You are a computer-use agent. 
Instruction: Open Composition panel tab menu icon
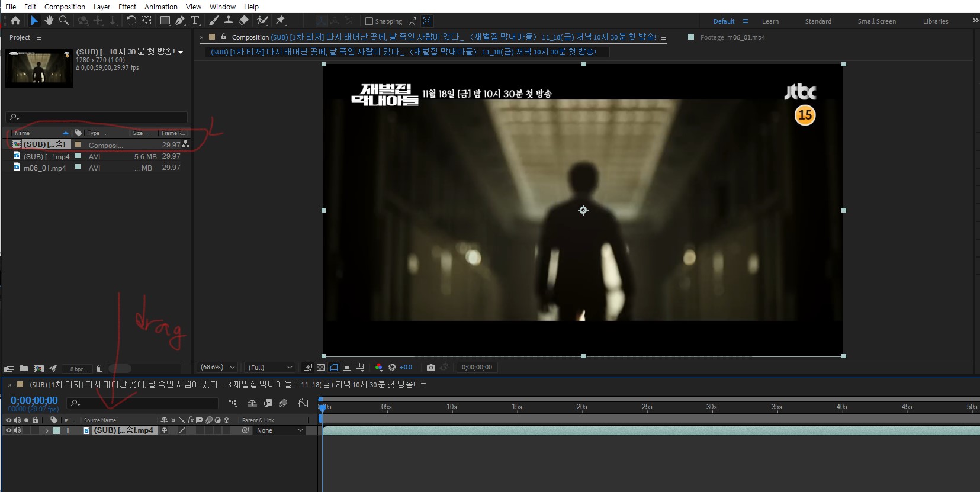tap(664, 37)
